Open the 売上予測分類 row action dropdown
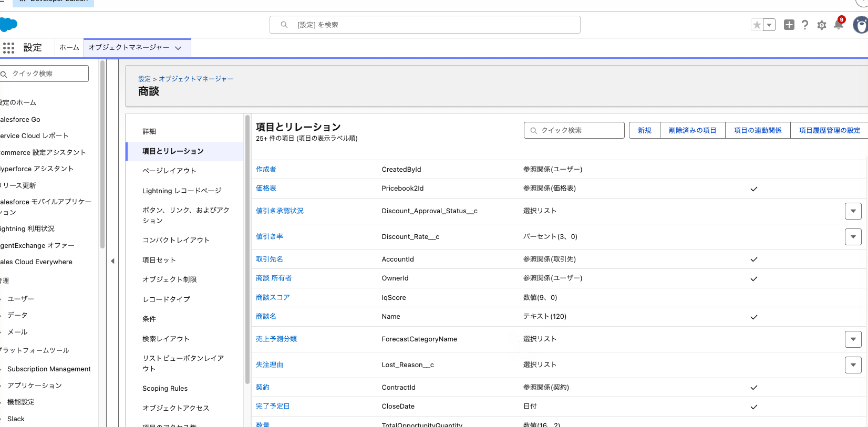The width and height of the screenshot is (868, 427). click(x=853, y=339)
